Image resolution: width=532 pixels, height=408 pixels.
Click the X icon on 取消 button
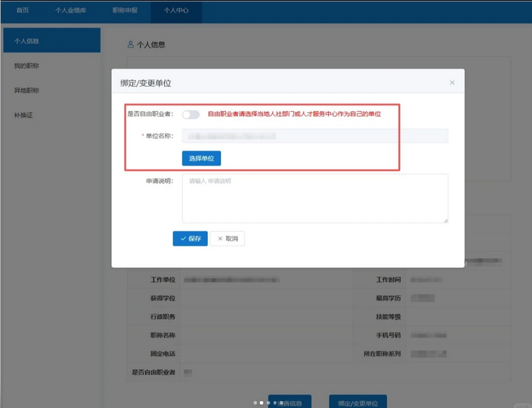pos(220,239)
